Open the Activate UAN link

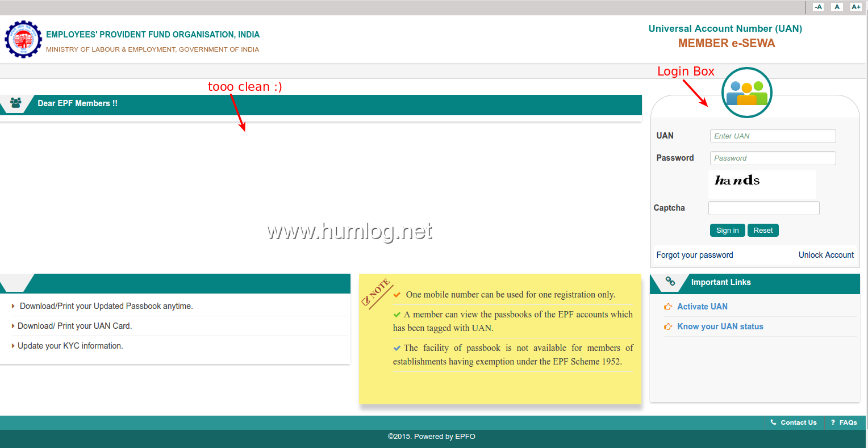tap(702, 307)
